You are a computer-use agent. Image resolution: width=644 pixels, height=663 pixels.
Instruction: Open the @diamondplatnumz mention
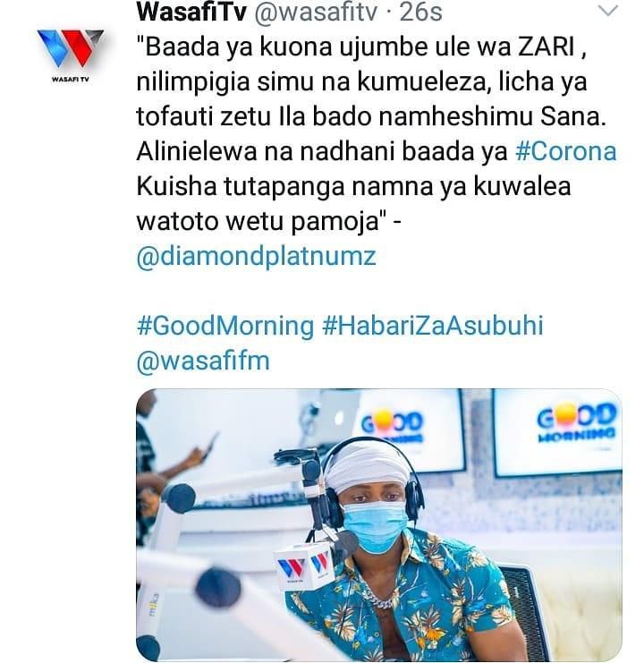[x=256, y=256]
